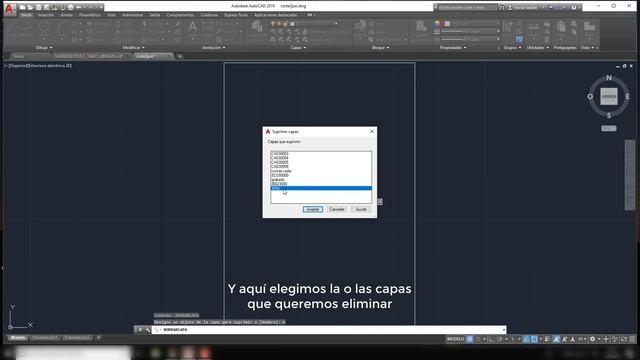Click the Plot printer icon in quick access toolbar
The width and height of the screenshot is (640, 360).
[x=71, y=7]
